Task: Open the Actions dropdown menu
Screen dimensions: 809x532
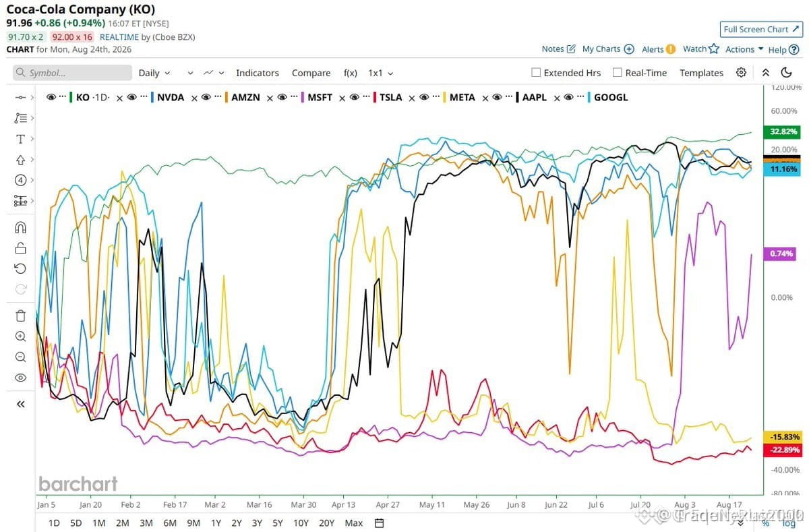Action: [x=744, y=49]
